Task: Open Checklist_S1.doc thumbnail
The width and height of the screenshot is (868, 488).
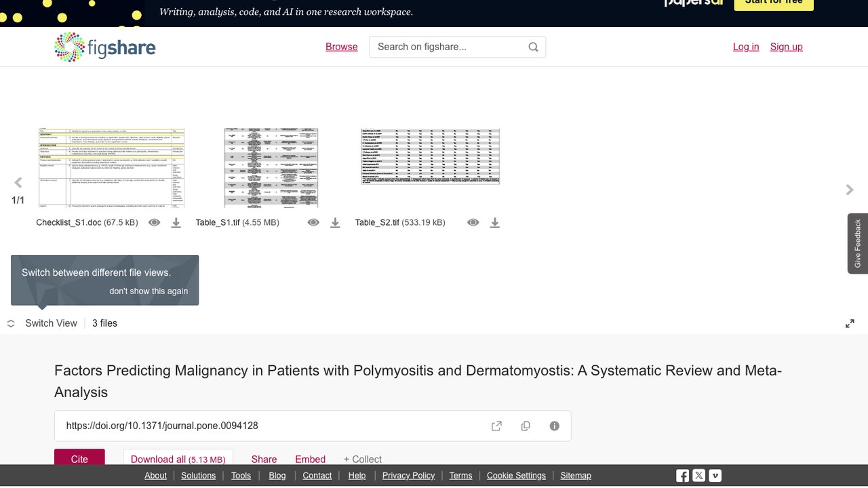Action: click(112, 167)
